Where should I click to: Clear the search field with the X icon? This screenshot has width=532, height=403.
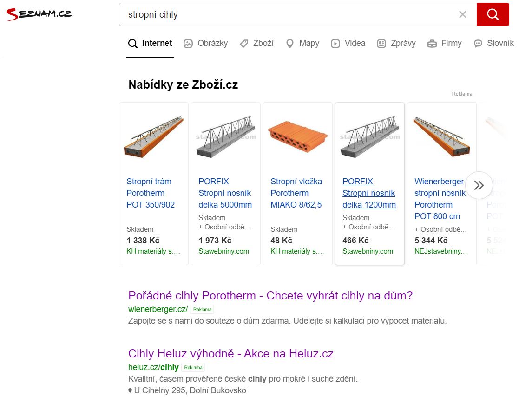point(462,14)
